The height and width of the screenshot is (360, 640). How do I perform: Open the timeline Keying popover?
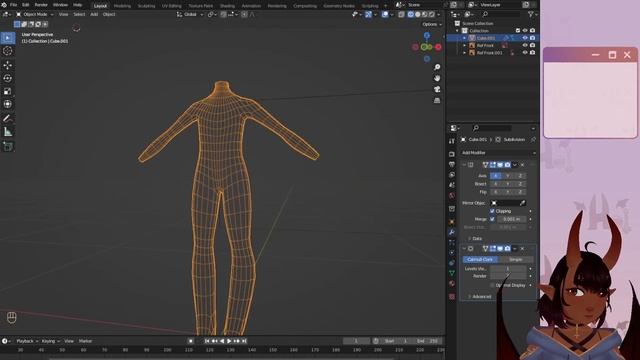point(51,341)
